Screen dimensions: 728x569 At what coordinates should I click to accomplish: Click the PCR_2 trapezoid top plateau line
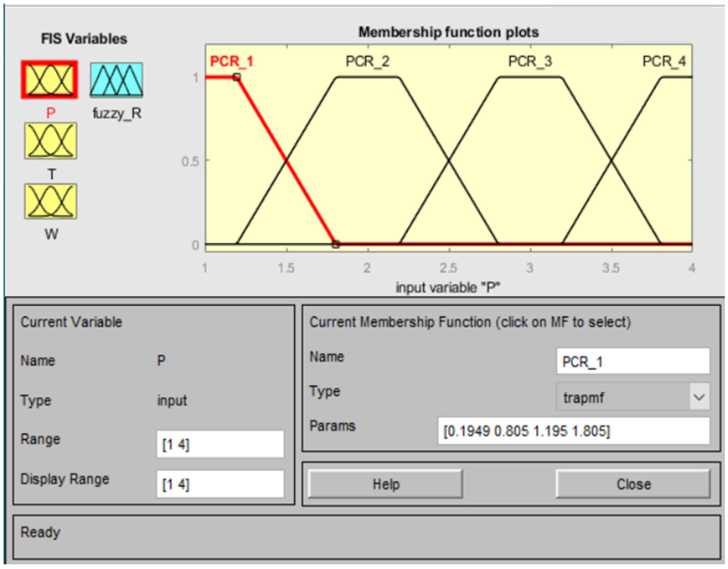368,77
